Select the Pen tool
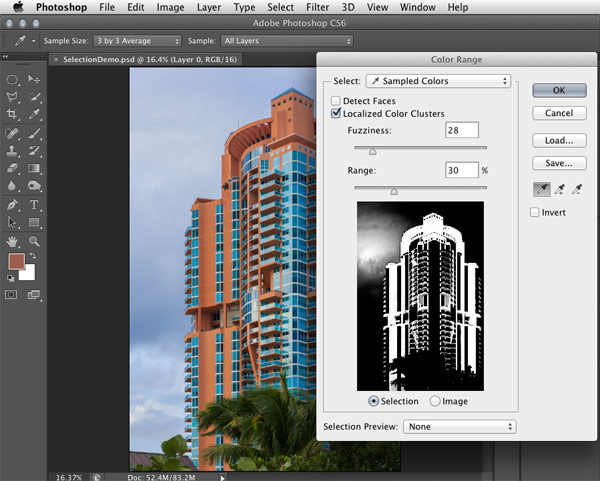The width and height of the screenshot is (600, 481). [x=12, y=205]
